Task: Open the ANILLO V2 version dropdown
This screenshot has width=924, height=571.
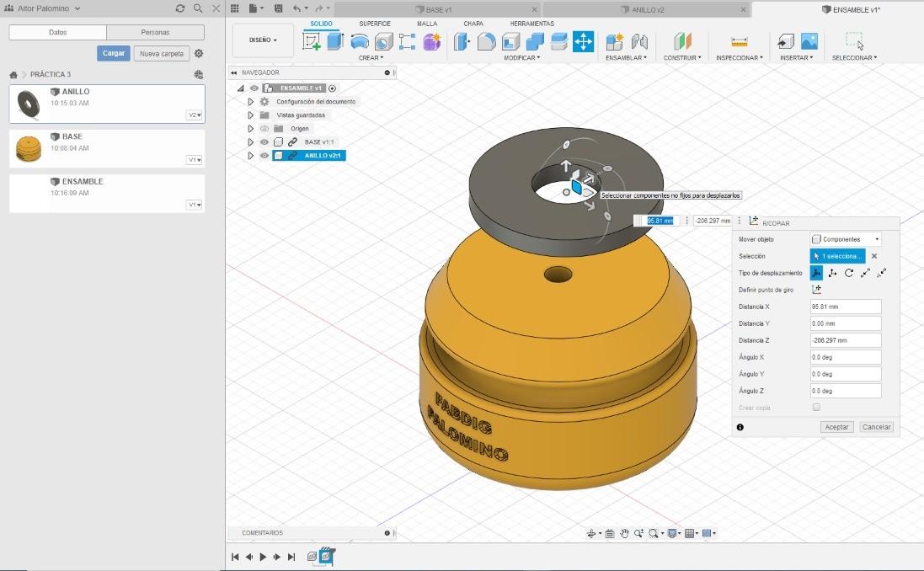Action: coord(195,115)
